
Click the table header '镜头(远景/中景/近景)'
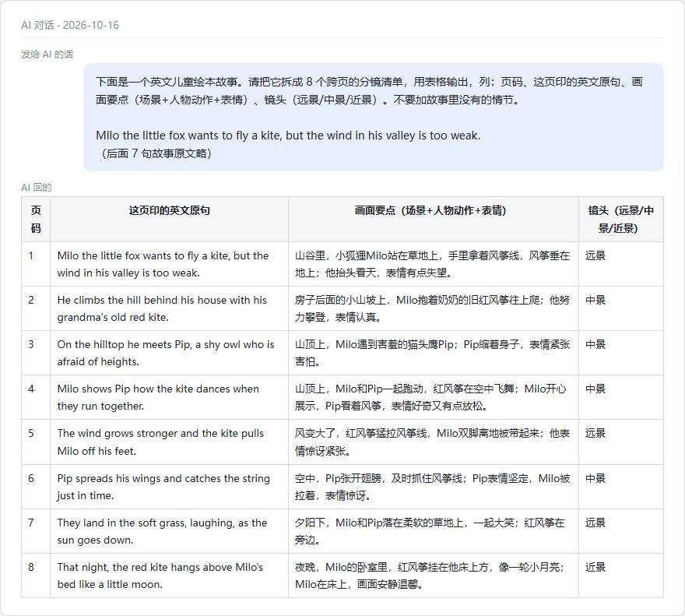(x=621, y=219)
